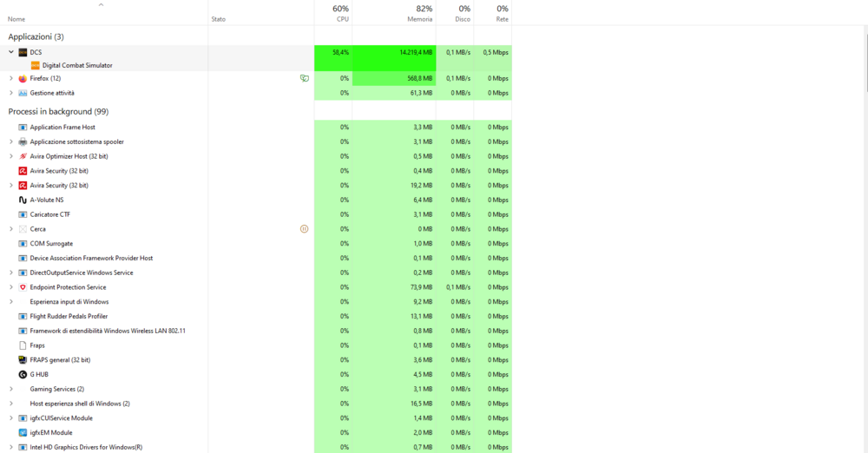
Task: Click the Endpoint Protection 73,9 MB cell
Action: pos(394,287)
